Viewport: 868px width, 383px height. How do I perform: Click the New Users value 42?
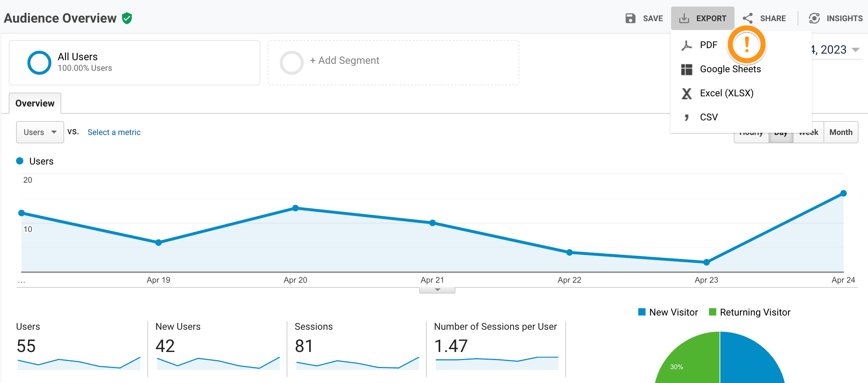[x=165, y=346]
